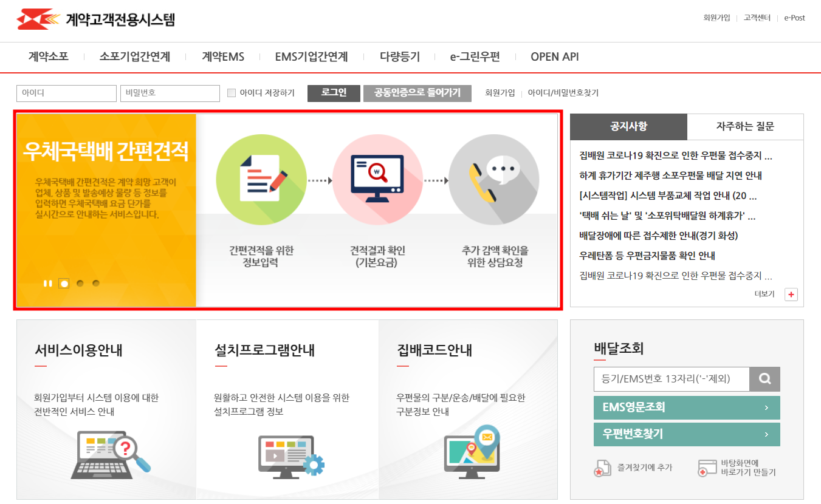Pause the banner slideshow
This screenshot has height=504, width=821.
(x=47, y=282)
